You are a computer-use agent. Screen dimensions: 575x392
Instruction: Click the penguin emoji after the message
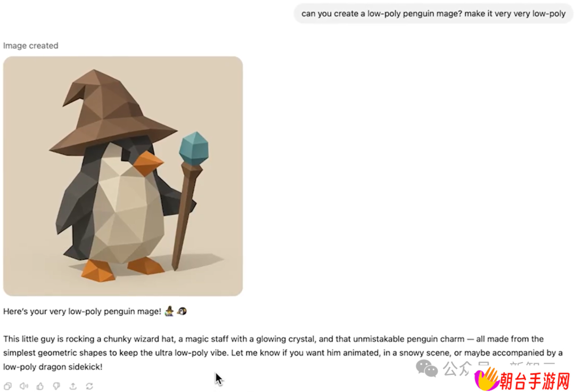pos(182,312)
